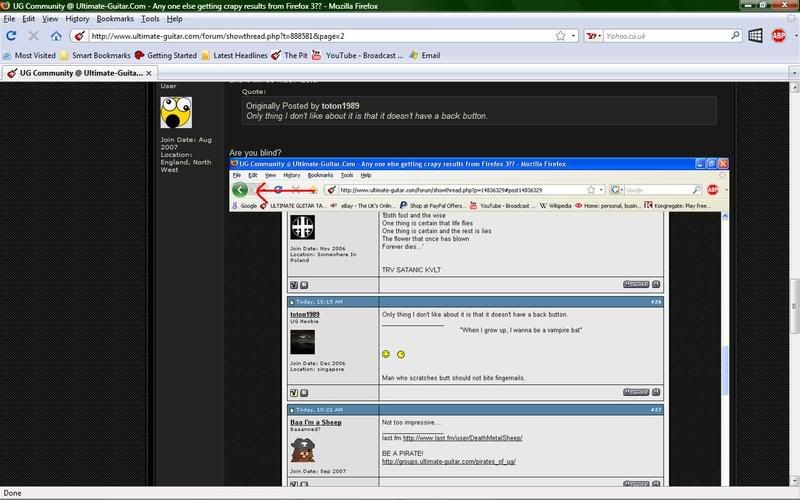
Task: Close the UG Community tab
Action: click(x=148, y=73)
